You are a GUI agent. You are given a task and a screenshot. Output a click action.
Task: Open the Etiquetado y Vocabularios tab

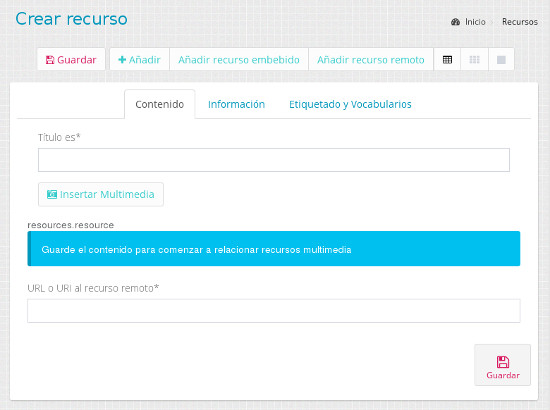tap(350, 104)
